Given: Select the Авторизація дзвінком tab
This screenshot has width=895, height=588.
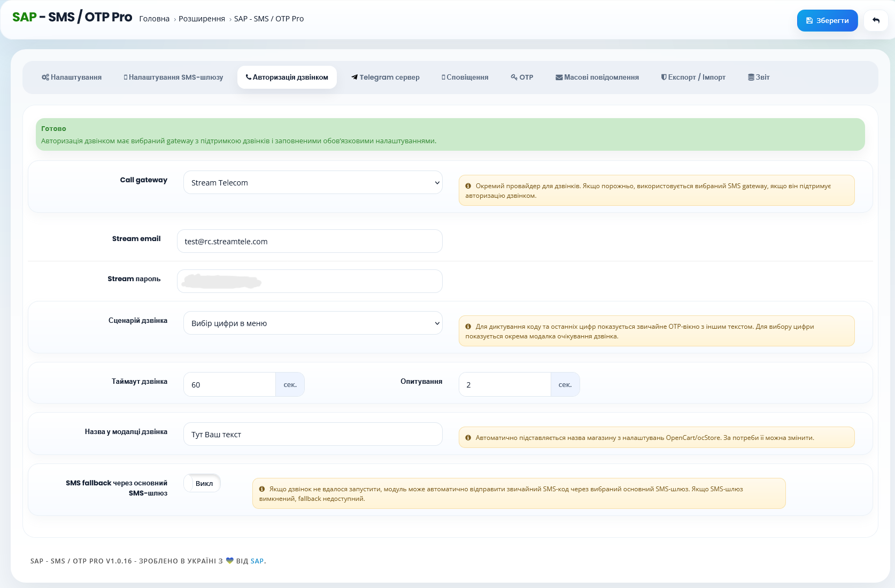Looking at the screenshot, I should click(287, 78).
